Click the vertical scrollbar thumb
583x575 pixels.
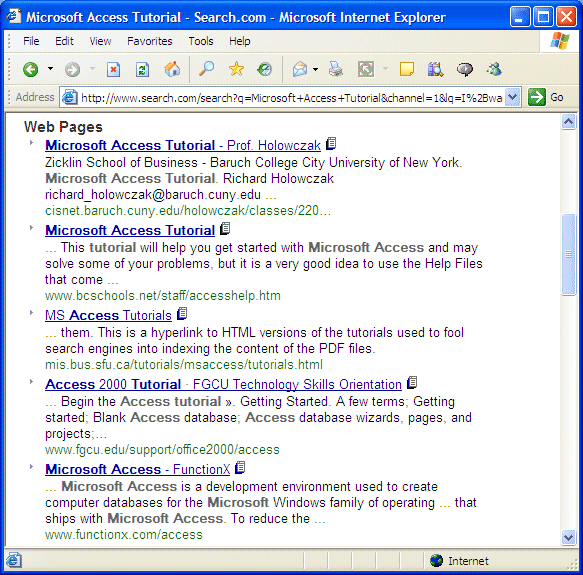click(x=568, y=254)
